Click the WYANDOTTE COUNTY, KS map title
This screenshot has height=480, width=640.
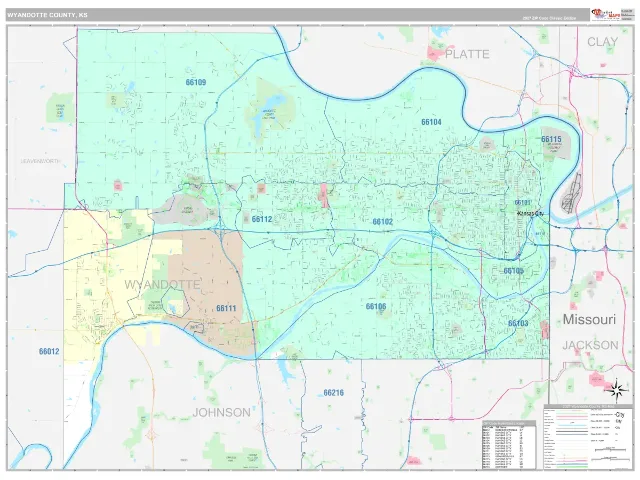47,15
